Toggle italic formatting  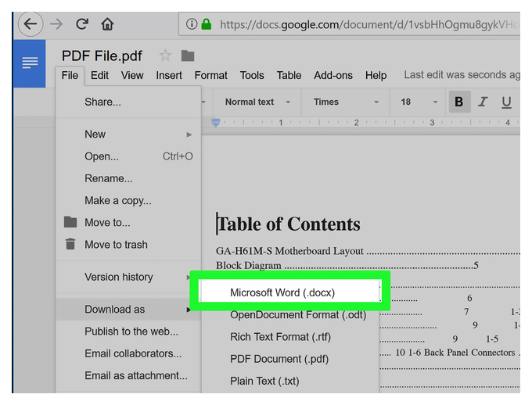pos(483,102)
